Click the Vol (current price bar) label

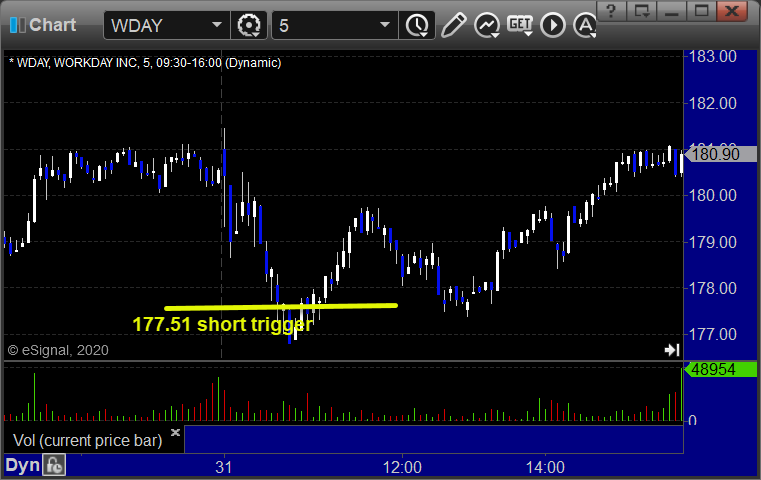[x=87, y=440]
